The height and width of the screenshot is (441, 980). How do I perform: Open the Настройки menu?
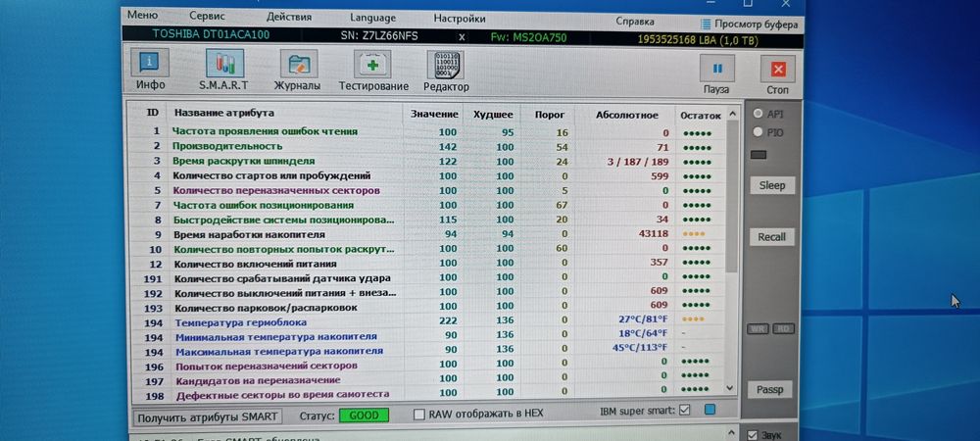click(x=460, y=20)
